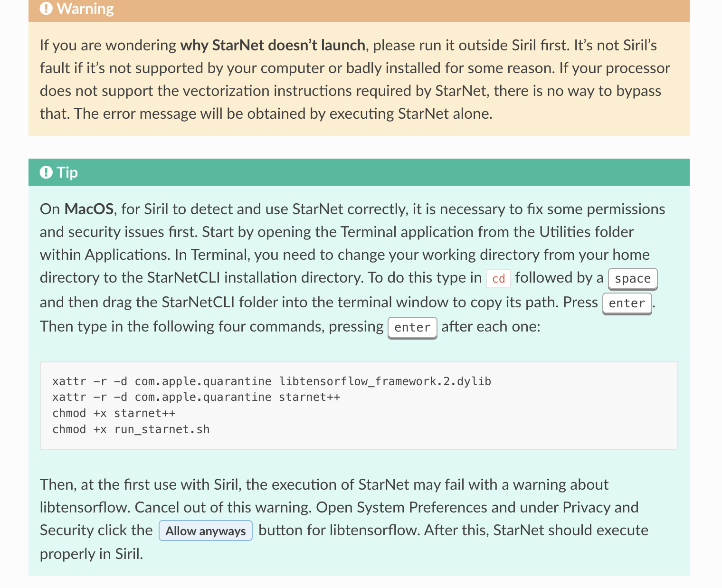Click "Utilities folder" in the tip paragraph
The height and width of the screenshot is (588, 722).
pyautogui.click(x=586, y=232)
